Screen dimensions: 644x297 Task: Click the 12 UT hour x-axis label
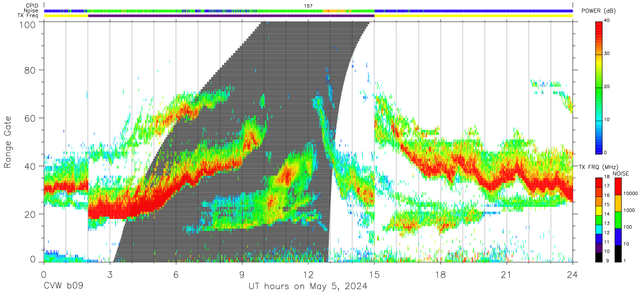[308, 275]
